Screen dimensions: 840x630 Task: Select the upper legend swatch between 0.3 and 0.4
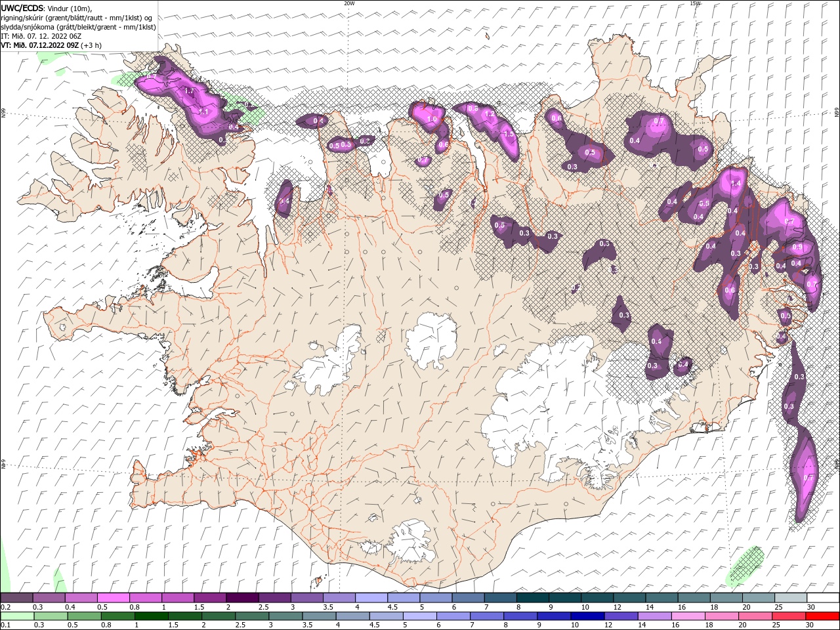(49, 598)
